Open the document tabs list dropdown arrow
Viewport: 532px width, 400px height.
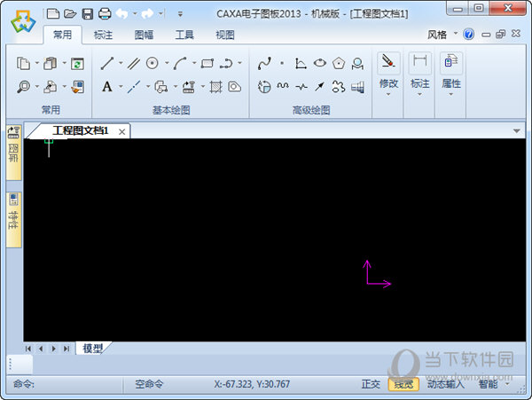(x=516, y=131)
